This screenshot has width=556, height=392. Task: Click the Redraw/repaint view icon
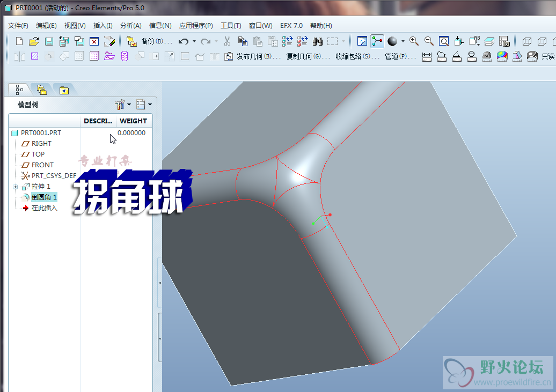[x=362, y=41]
